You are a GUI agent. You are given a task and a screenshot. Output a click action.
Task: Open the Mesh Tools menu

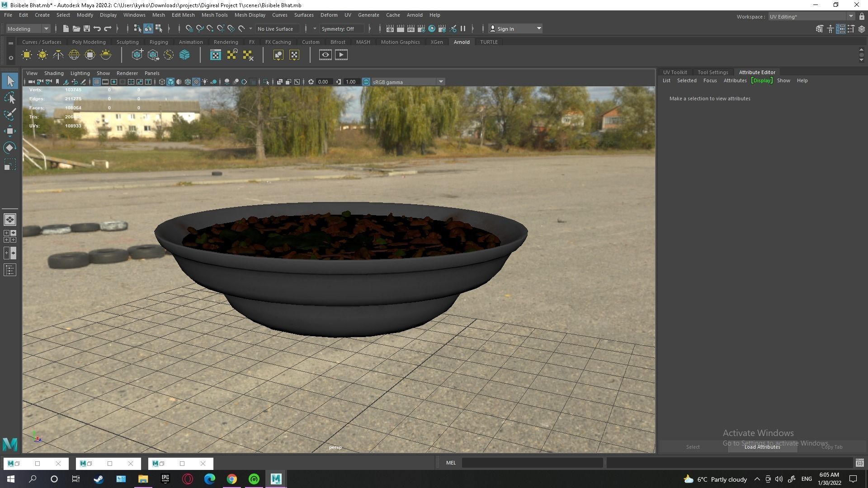point(214,15)
